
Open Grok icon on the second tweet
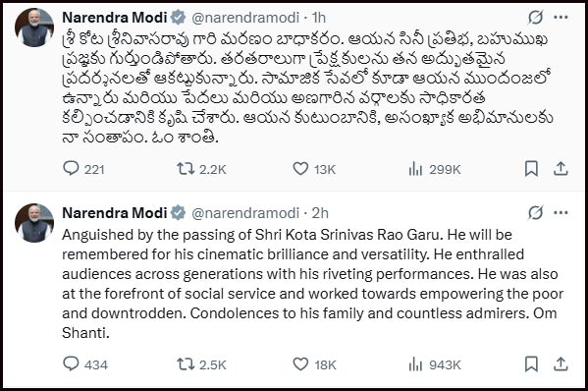pyautogui.click(x=535, y=213)
